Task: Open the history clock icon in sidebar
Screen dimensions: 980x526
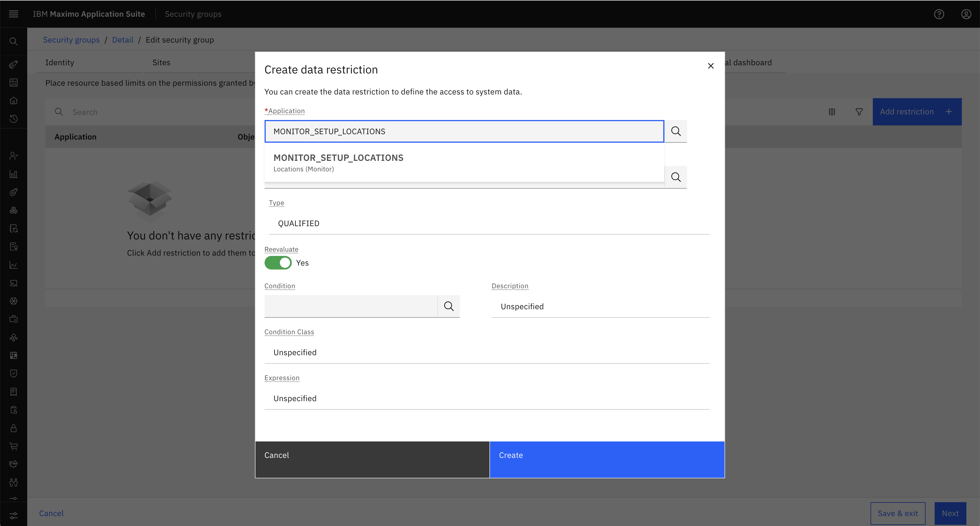Action: coord(14,119)
